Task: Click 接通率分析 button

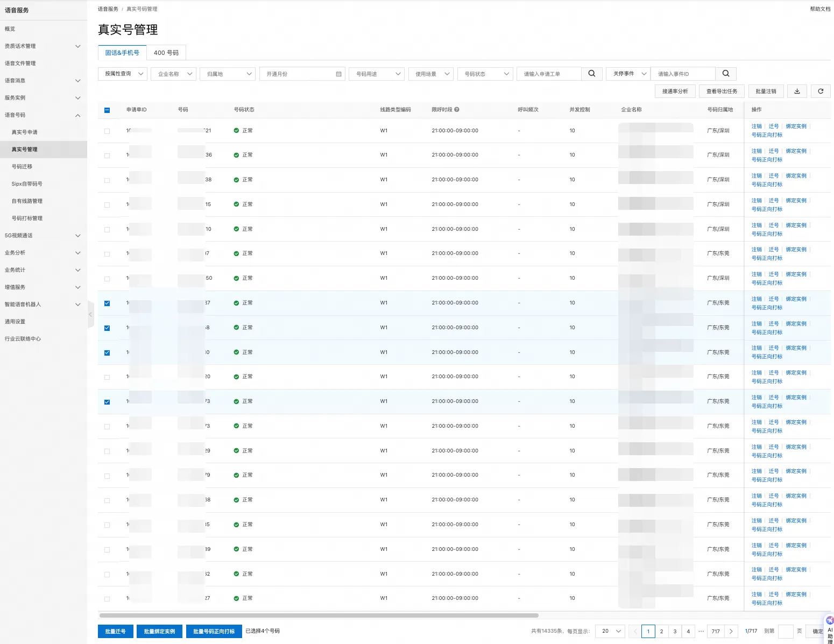Action: click(x=675, y=91)
